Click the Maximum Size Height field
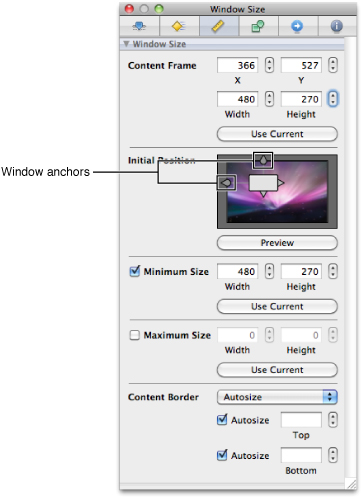The width and height of the screenshot is (363, 499). (301, 335)
